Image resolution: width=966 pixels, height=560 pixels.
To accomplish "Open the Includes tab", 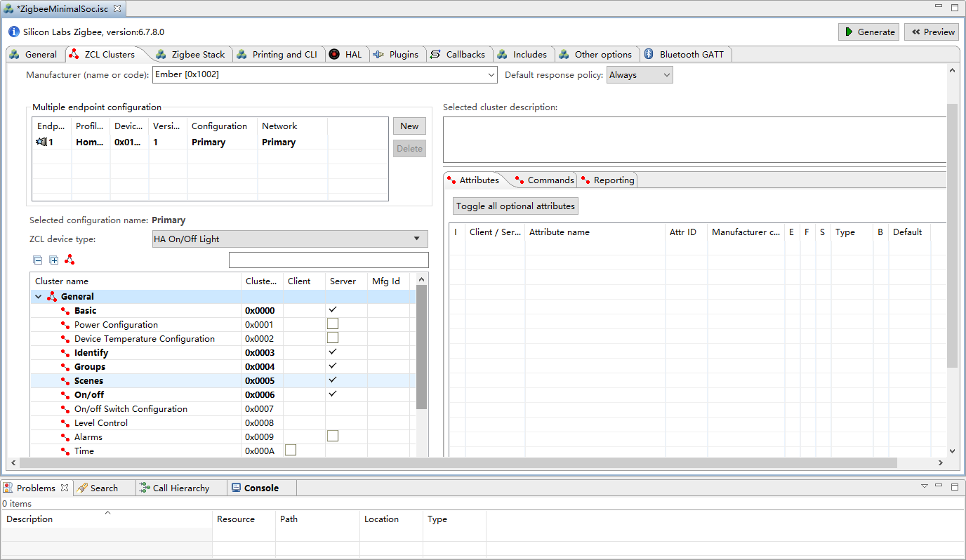I will coord(522,54).
